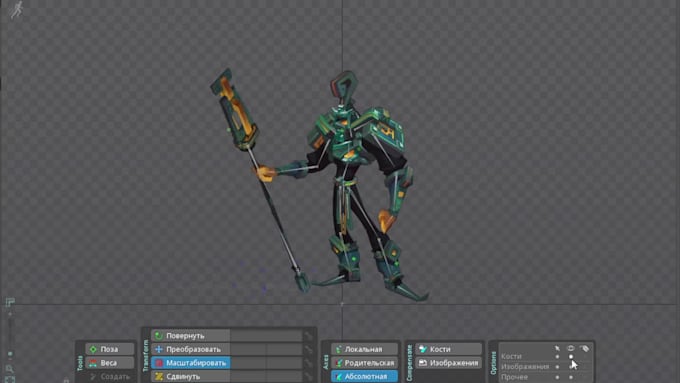Click the first value field for Масштабировать
The image size is (680, 383).
point(248,363)
